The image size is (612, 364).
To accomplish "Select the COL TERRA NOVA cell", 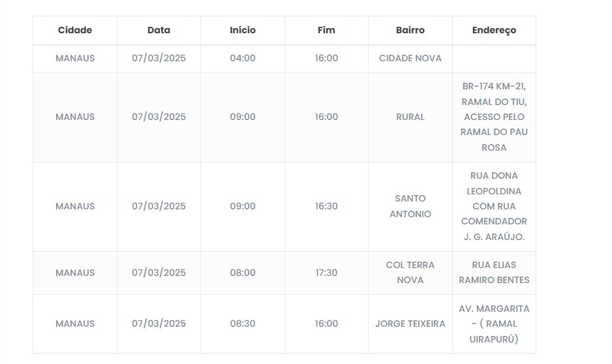I will coord(410,273).
